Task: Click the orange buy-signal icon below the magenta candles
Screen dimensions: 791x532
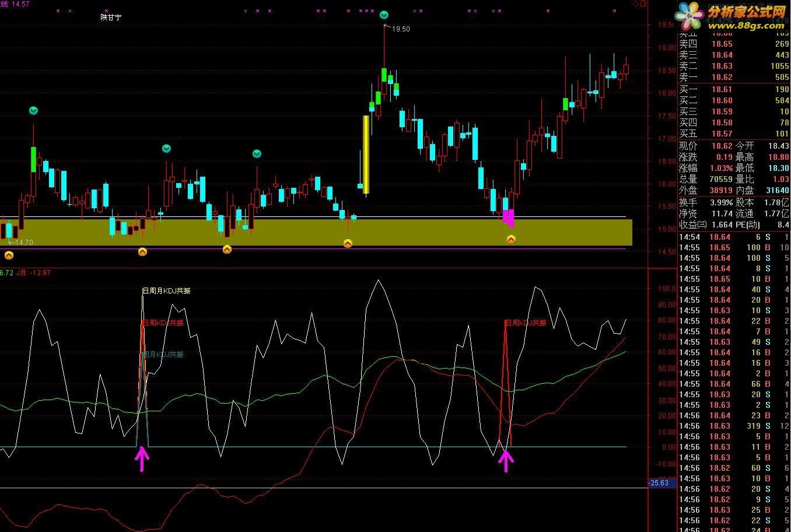Action: (x=511, y=239)
